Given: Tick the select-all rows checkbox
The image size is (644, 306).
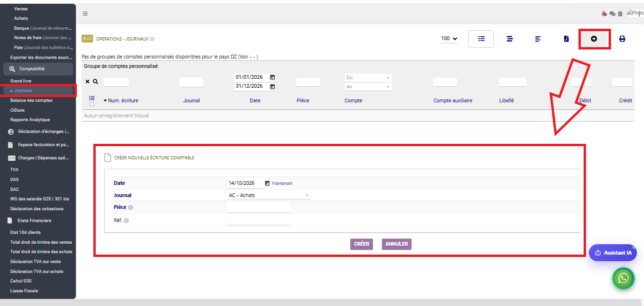Looking at the screenshot, I should click(x=91, y=104).
